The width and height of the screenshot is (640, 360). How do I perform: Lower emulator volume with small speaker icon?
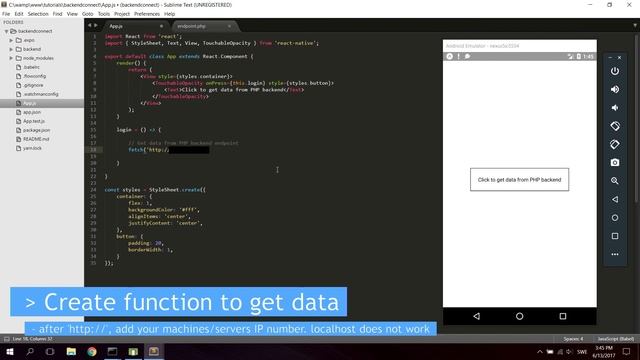pyautogui.click(x=615, y=108)
